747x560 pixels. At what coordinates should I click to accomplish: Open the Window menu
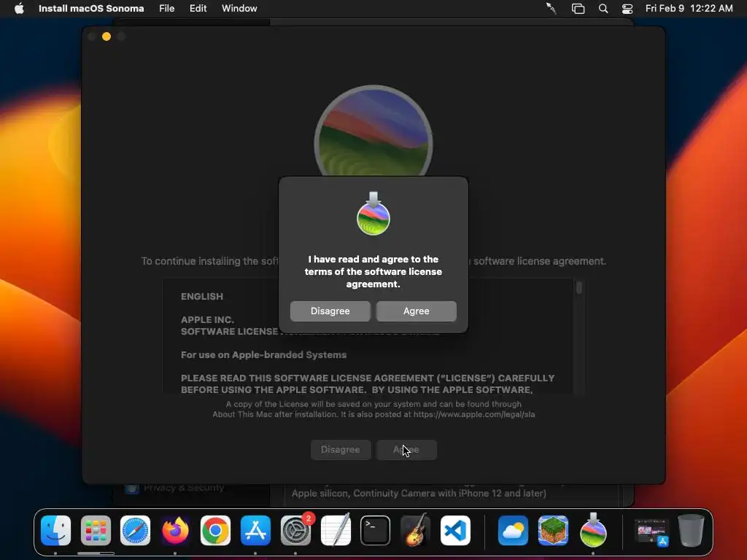(239, 8)
